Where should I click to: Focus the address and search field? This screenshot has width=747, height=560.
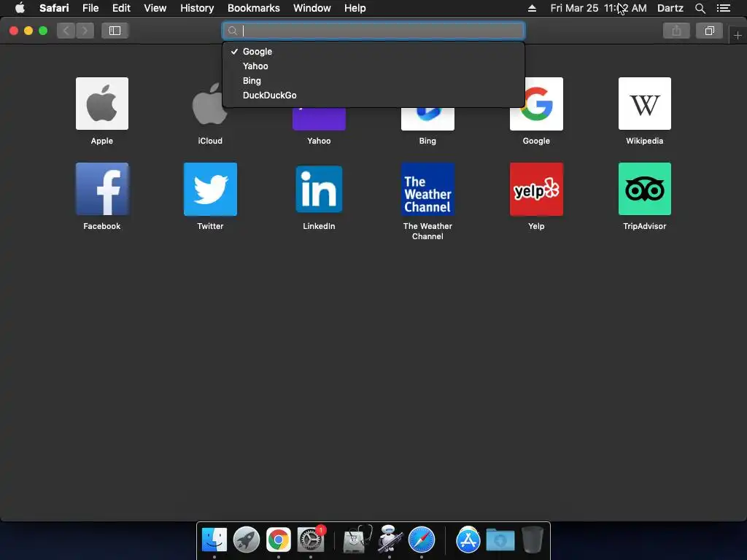pos(373,31)
